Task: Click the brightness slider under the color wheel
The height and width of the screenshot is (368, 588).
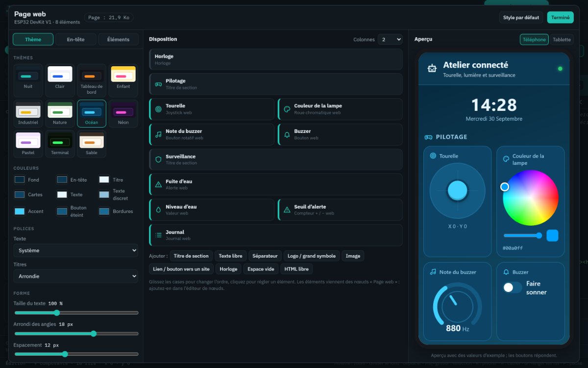Action: pyautogui.click(x=523, y=236)
